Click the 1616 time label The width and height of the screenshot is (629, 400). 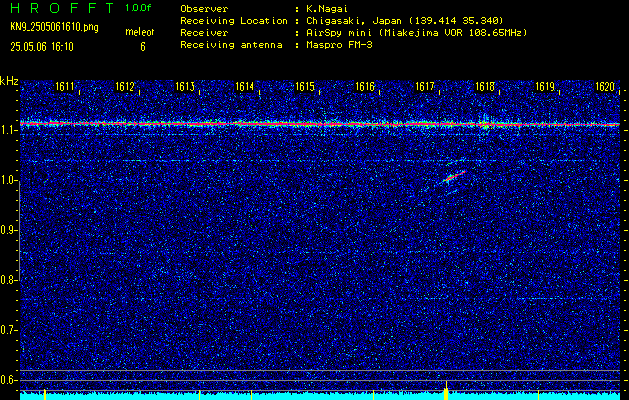click(365, 87)
